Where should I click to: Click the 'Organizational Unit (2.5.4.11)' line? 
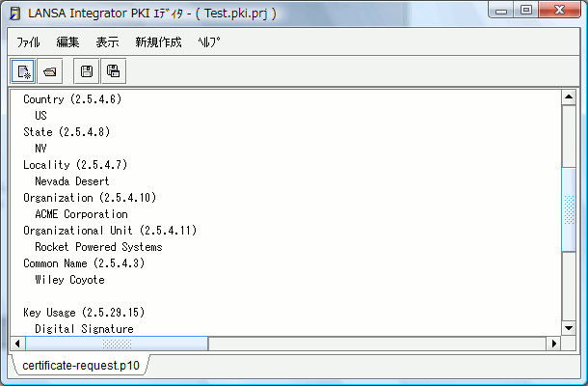[110, 231]
